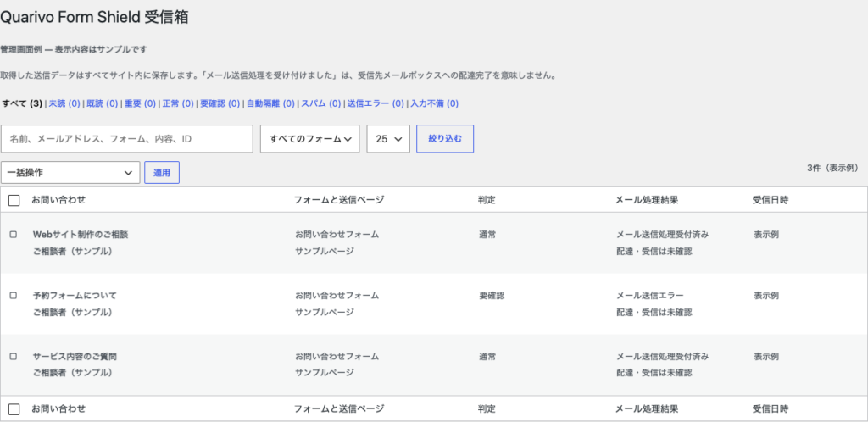
Task: Filter by スパム (0)
Action: click(x=320, y=103)
